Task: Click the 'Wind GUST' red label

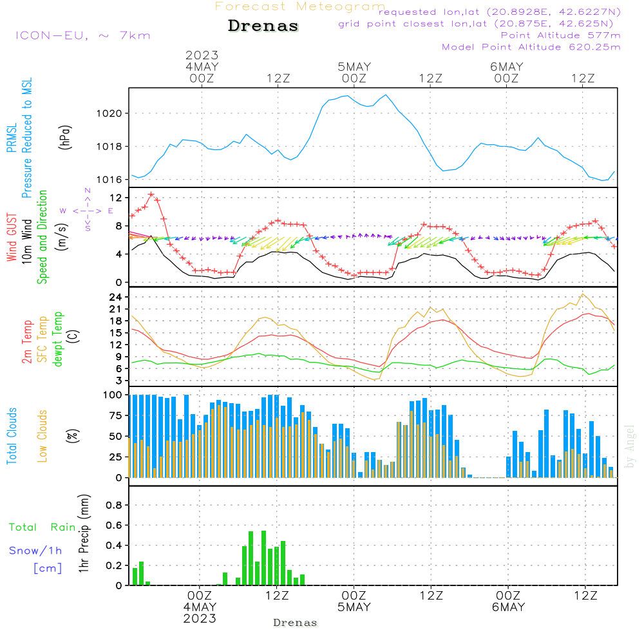Action: [x=12, y=237]
